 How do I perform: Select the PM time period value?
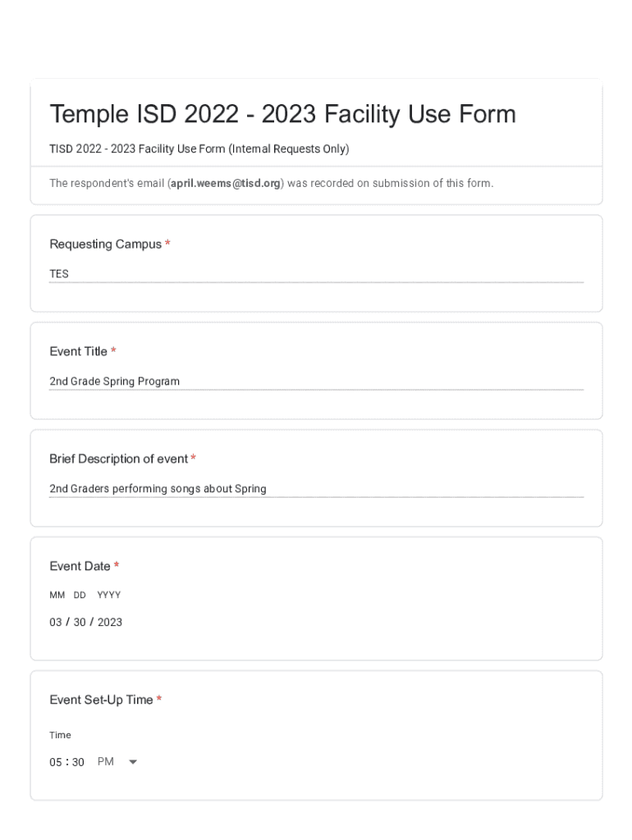[105, 762]
